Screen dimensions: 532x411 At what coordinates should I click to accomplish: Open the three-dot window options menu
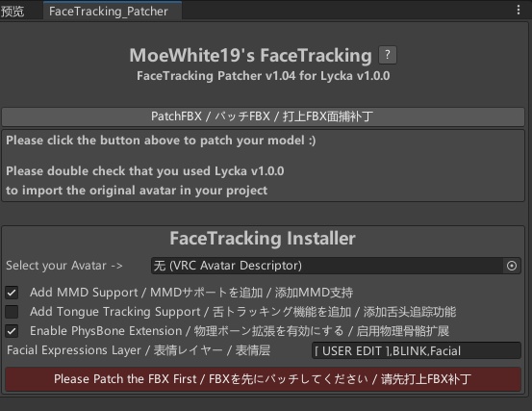[519, 10]
